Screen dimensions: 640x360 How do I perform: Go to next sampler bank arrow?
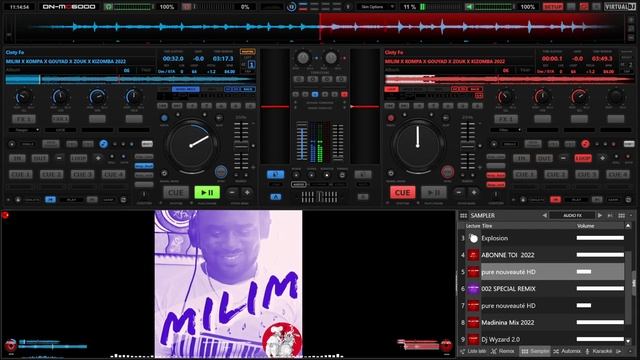tap(600, 215)
